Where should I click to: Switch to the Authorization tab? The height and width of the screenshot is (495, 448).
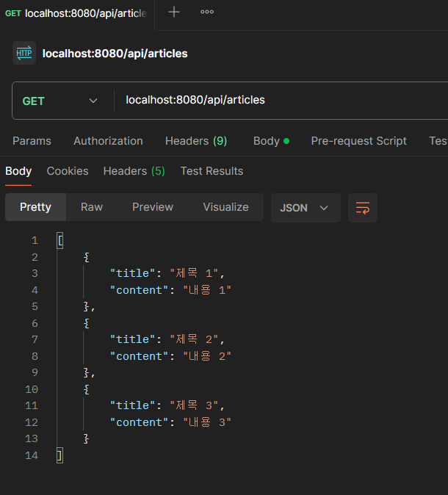tap(108, 141)
